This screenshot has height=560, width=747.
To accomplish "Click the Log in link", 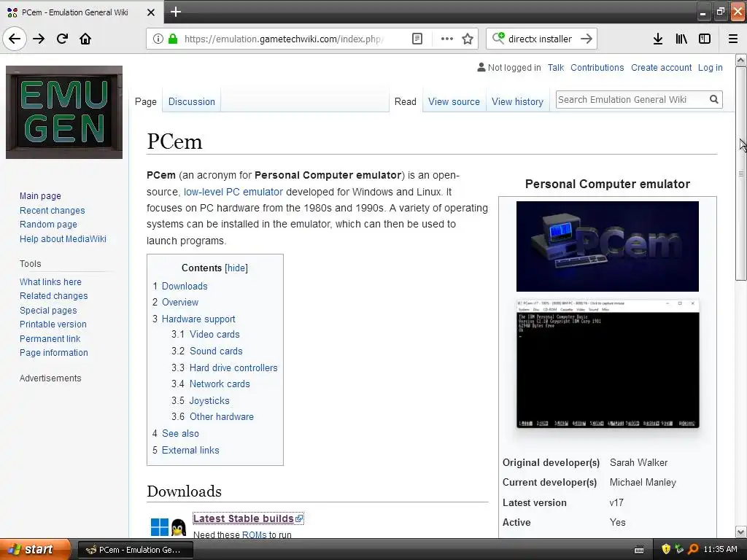I will [711, 68].
